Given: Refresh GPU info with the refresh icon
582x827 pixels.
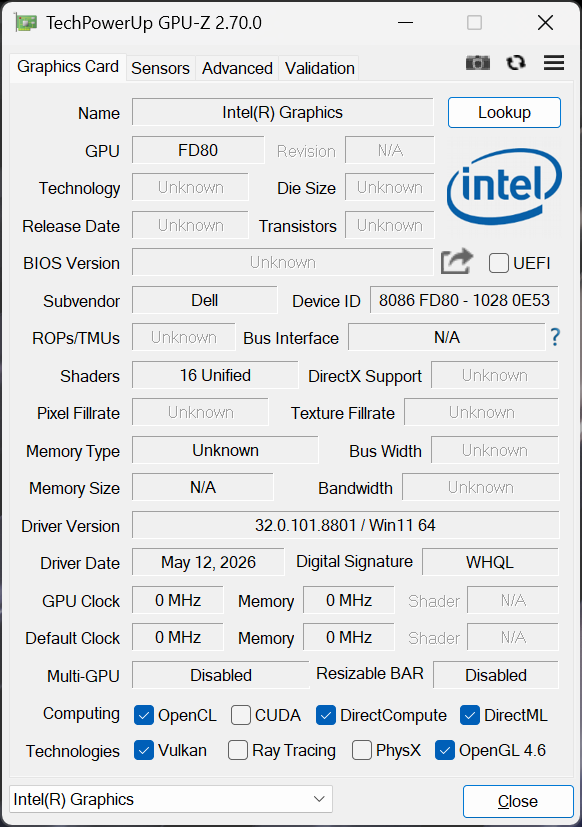Looking at the screenshot, I should (x=516, y=63).
